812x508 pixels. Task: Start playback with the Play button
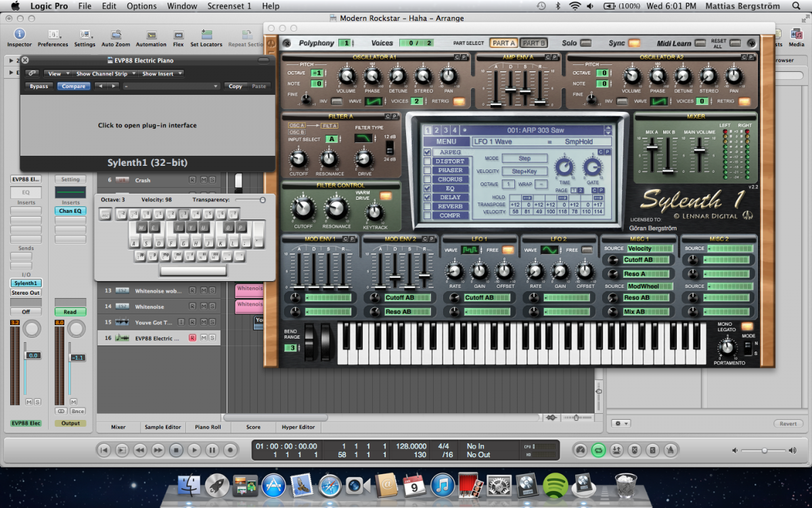click(x=194, y=449)
